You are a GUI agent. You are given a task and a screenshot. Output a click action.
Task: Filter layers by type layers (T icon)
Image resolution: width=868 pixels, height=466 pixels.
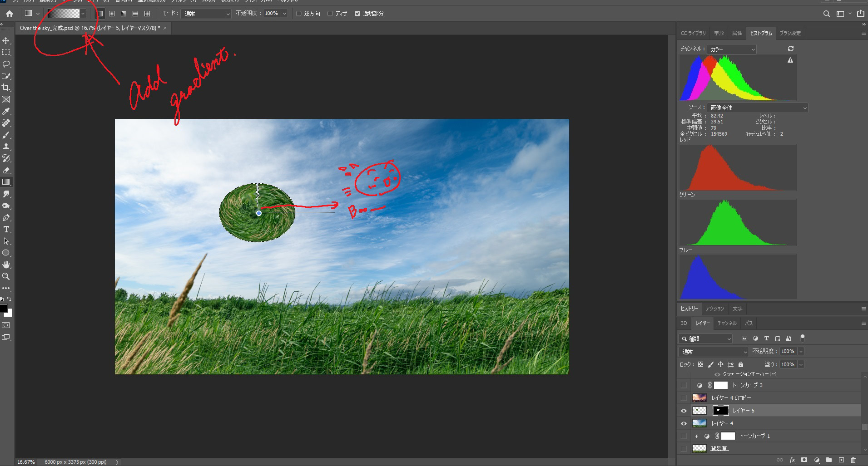(x=767, y=338)
